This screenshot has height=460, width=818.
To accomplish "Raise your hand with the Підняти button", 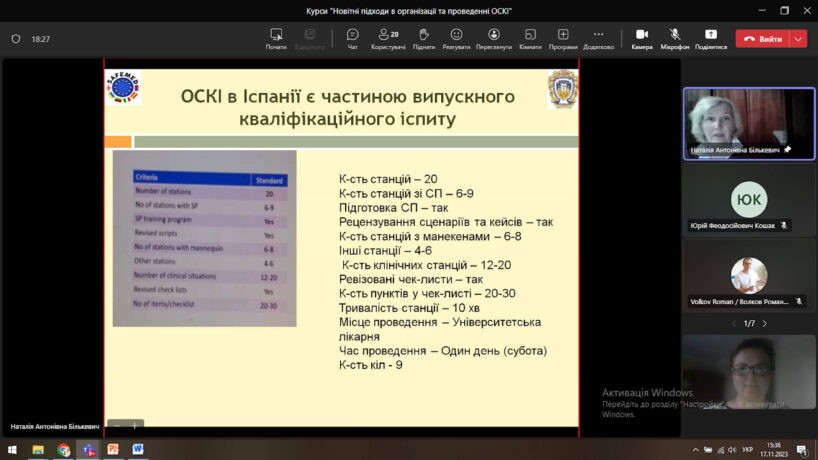I will (423, 38).
